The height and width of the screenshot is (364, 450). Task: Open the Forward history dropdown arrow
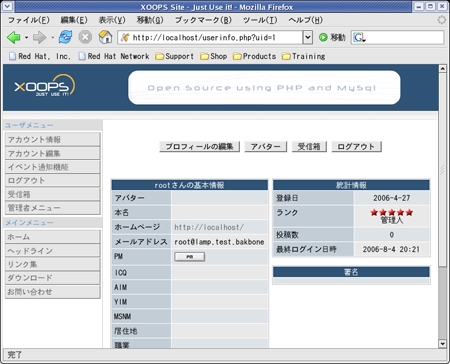[x=52, y=37]
